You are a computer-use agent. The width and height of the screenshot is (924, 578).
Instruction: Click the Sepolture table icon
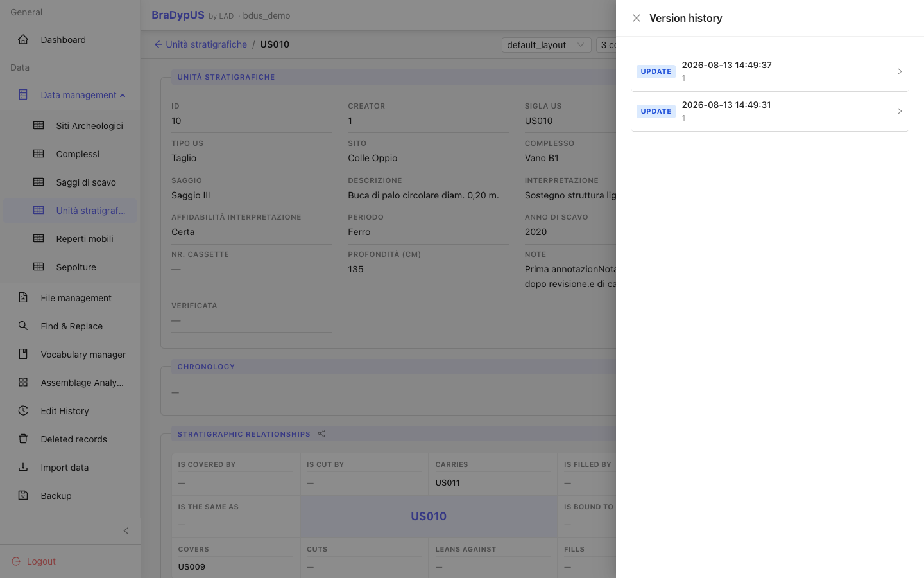coord(38,267)
